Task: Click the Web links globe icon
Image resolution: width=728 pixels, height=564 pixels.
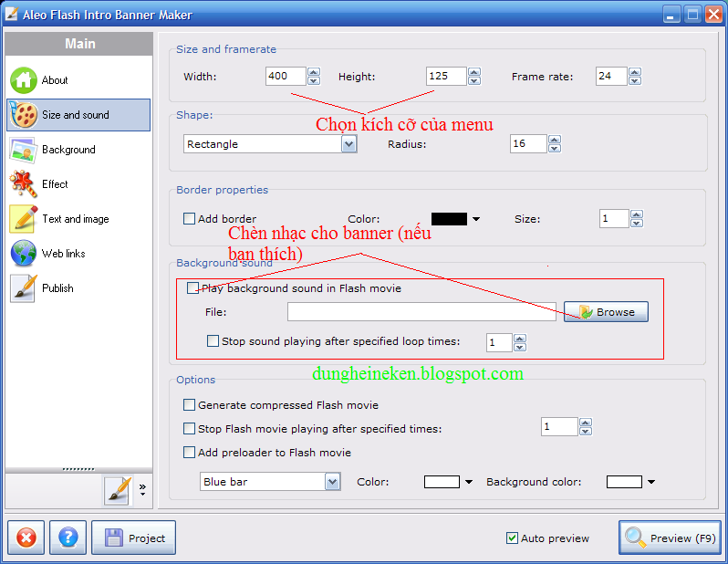Action: [23, 253]
